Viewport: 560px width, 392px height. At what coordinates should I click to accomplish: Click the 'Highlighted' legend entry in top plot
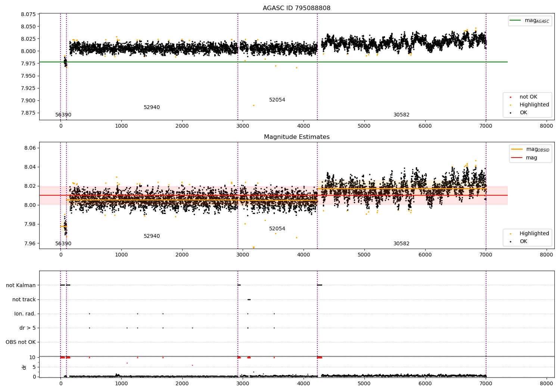click(529, 105)
